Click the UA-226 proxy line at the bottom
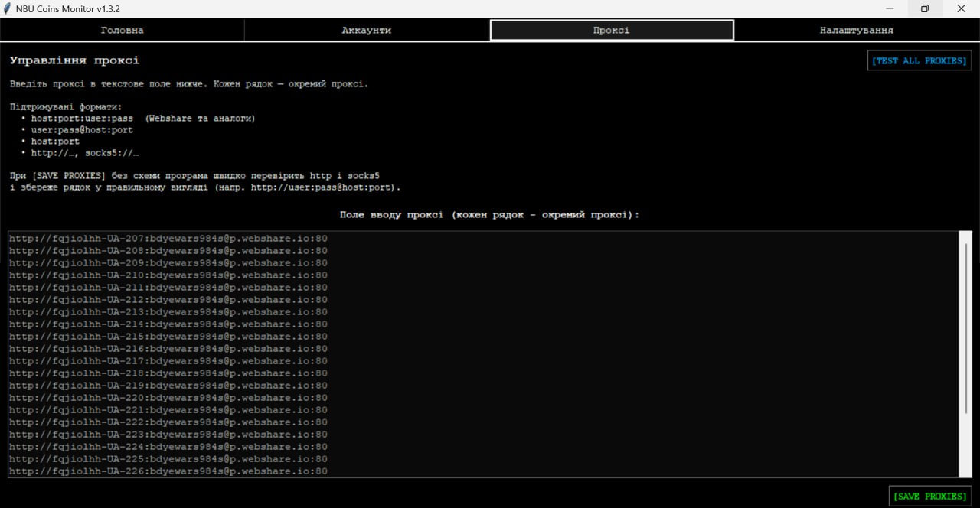 click(x=168, y=471)
